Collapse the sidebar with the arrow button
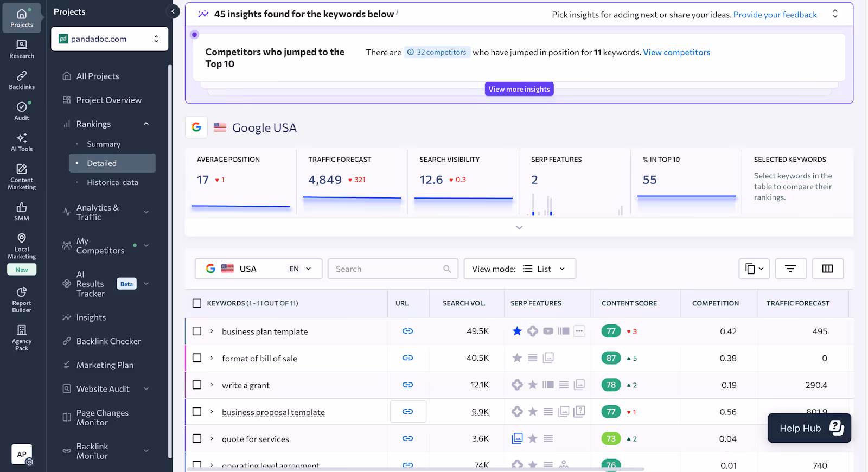This screenshot has width=868, height=472. click(173, 11)
